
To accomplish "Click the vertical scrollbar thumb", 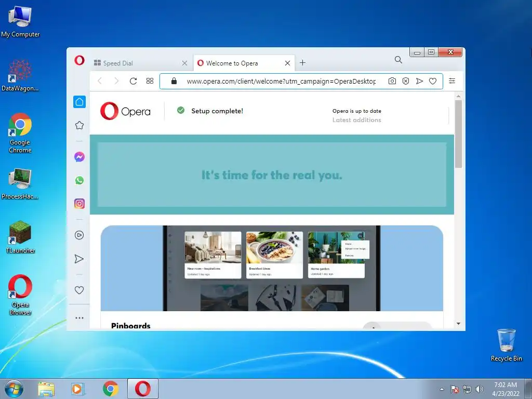I will pyautogui.click(x=458, y=134).
